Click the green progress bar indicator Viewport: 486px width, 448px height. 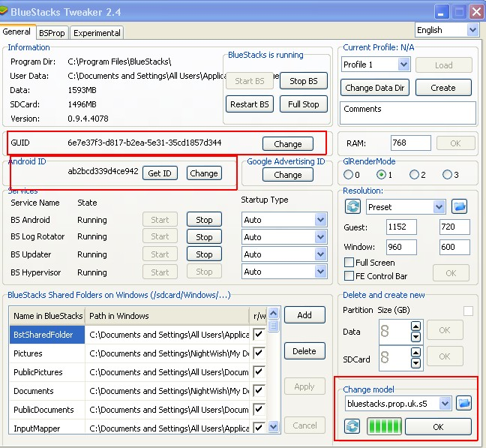click(x=383, y=427)
